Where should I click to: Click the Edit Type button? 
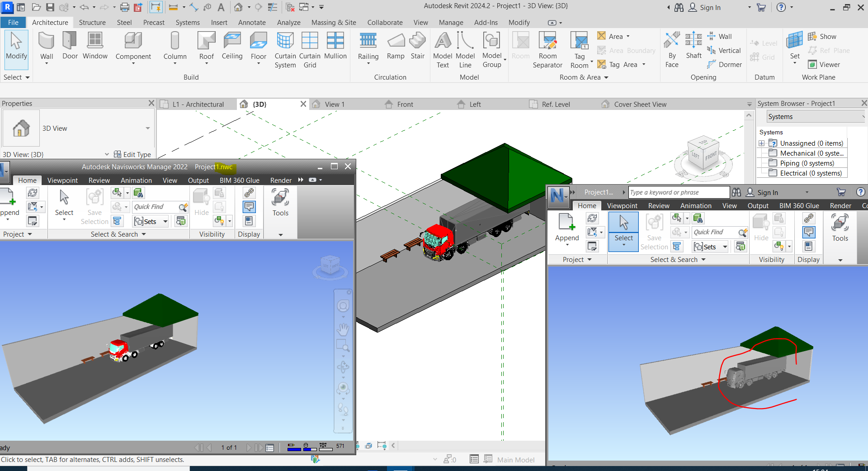(x=133, y=154)
